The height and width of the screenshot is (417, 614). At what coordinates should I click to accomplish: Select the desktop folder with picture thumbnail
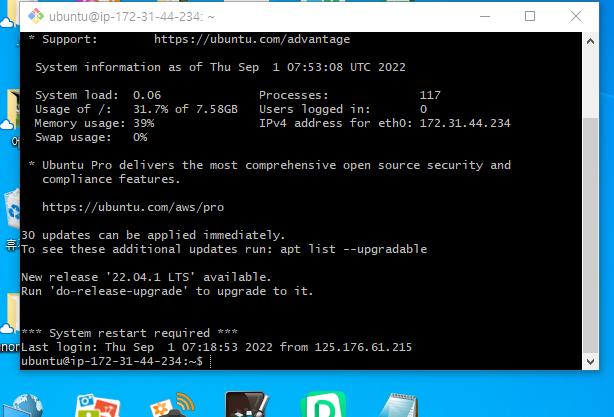12,110
